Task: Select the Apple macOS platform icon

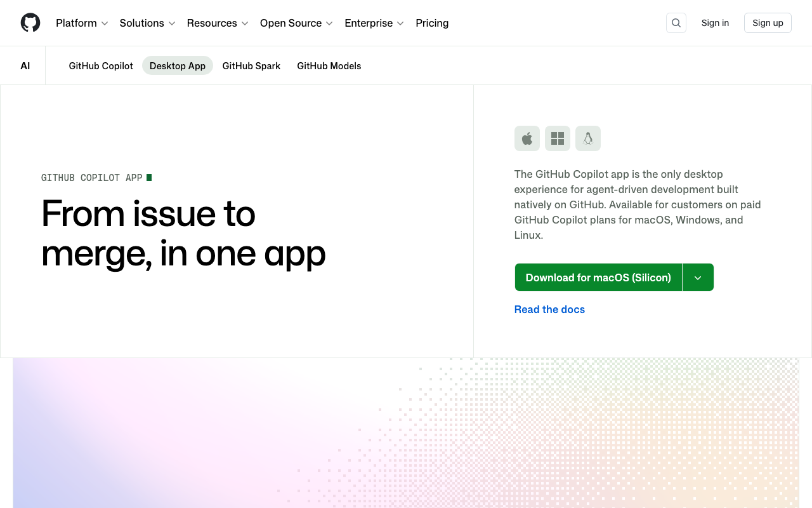Action: (527, 138)
